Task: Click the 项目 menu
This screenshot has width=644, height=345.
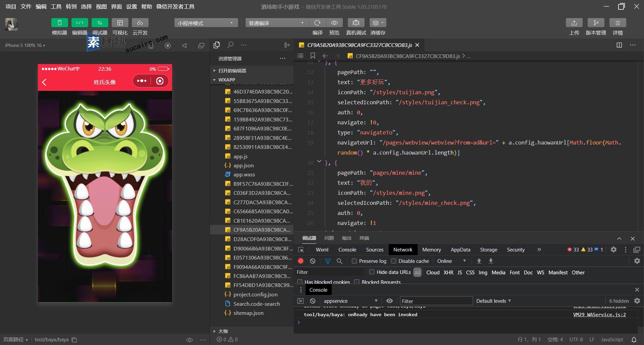Action: click(x=10, y=7)
